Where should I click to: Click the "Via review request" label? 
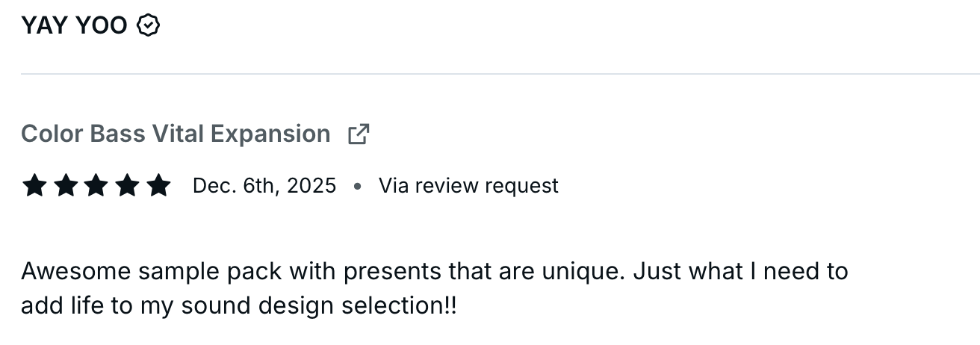pos(468,185)
